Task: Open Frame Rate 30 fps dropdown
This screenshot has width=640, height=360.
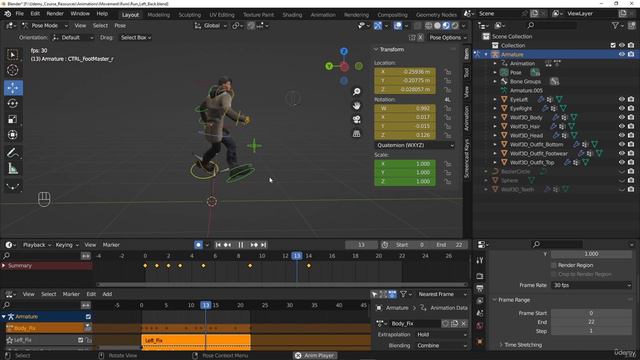Action: [591, 285]
